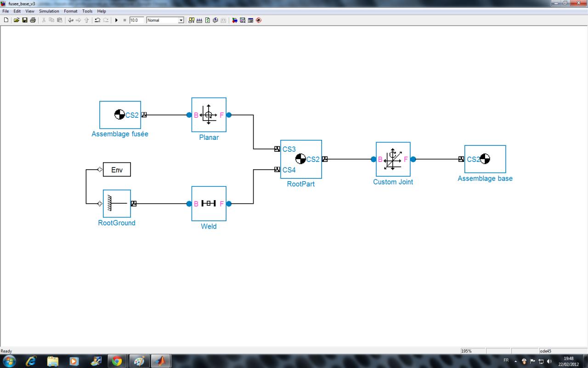Select the RootGround block

click(x=117, y=203)
